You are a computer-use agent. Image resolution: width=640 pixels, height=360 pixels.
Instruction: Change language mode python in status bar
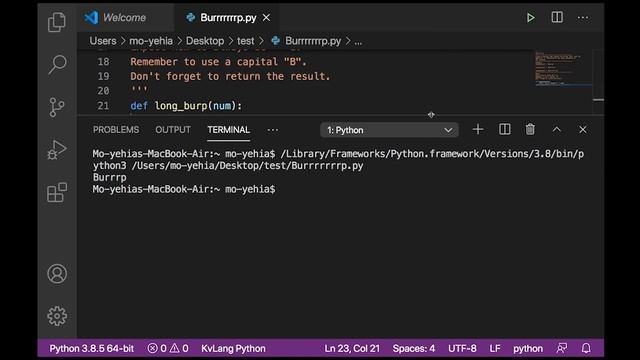(x=528, y=349)
